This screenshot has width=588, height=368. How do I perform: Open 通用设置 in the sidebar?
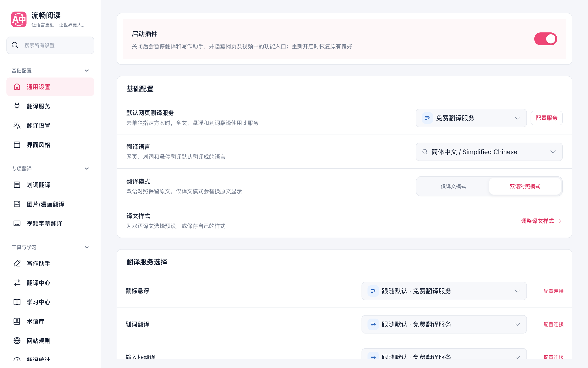point(50,87)
